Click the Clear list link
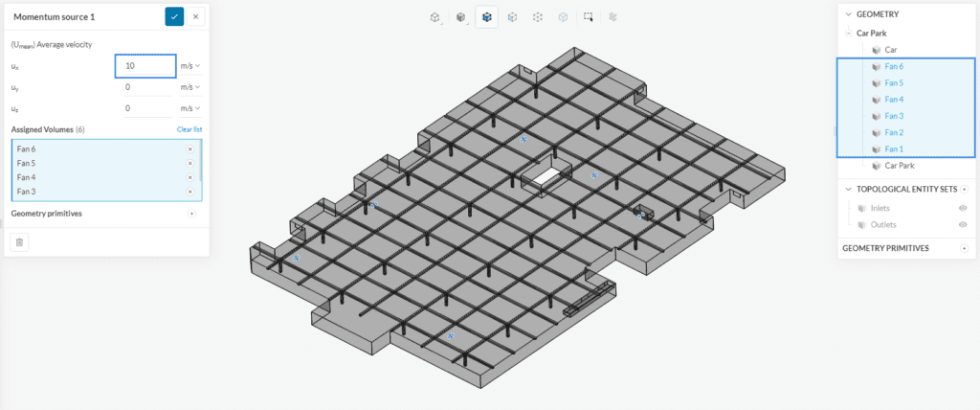The height and width of the screenshot is (410, 980). point(189,129)
